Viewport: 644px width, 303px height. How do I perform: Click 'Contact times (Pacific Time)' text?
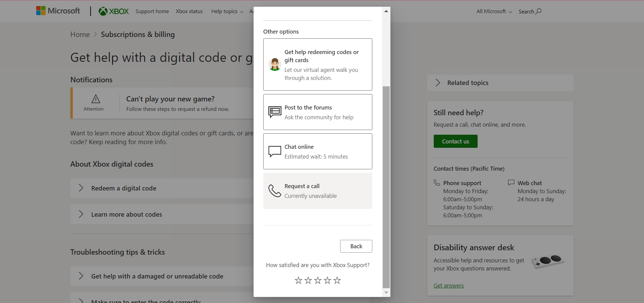click(469, 169)
